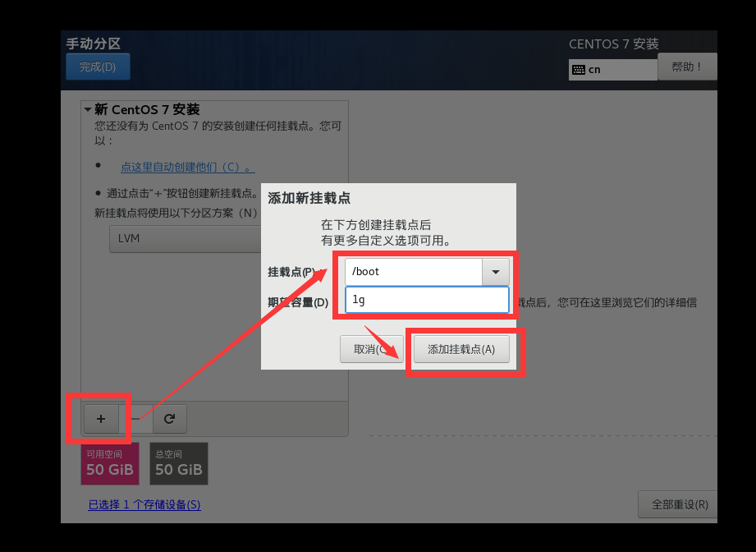The image size is (756, 552).
Task: Select the cn keyboard layout indicator
Action: (x=613, y=70)
